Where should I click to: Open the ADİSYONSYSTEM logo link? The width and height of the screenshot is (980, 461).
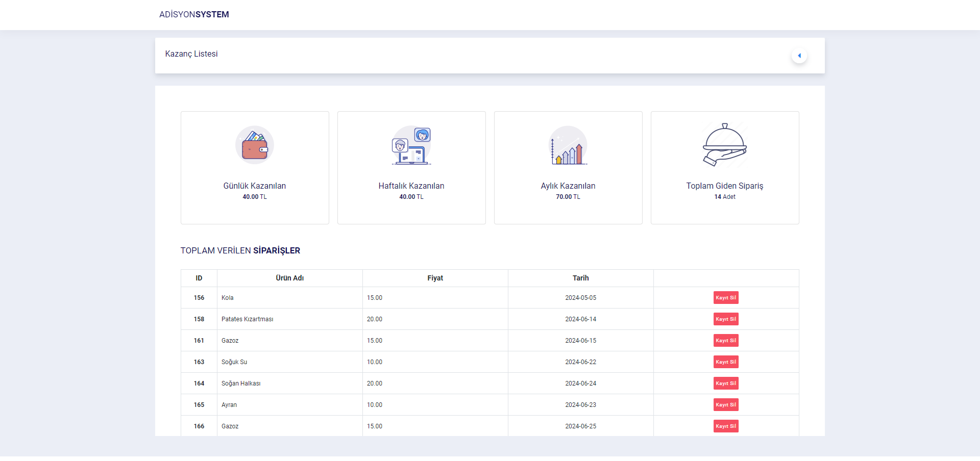pos(194,14)
